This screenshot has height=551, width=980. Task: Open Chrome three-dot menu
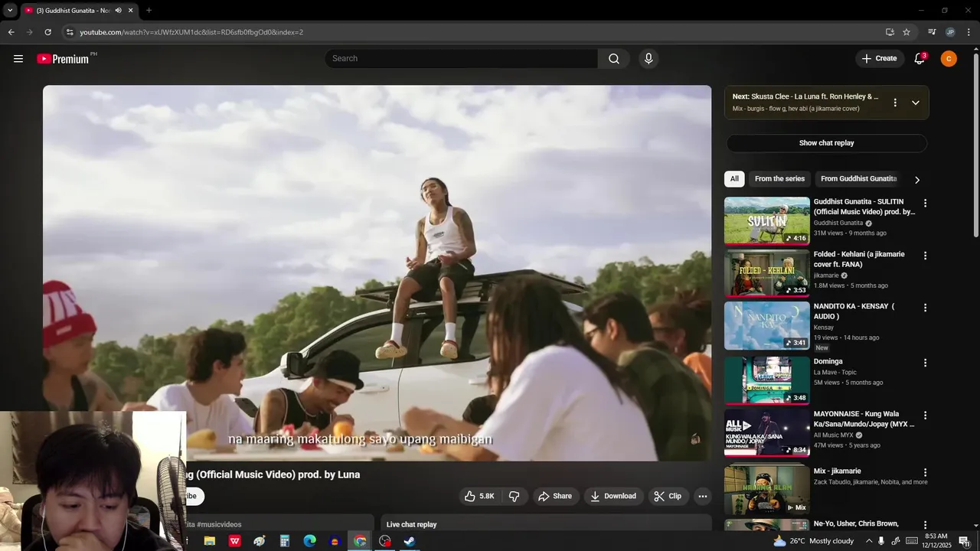[x=969, y=32]
